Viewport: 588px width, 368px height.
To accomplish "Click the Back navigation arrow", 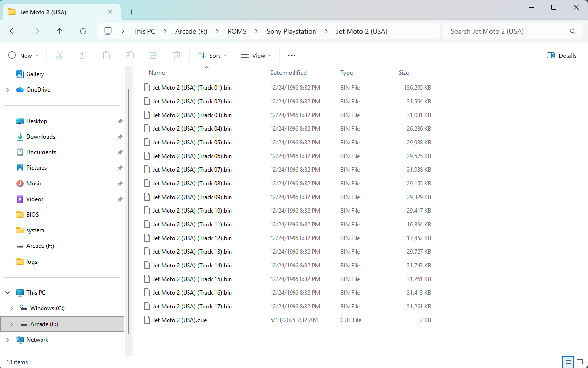I will point(13,31).
